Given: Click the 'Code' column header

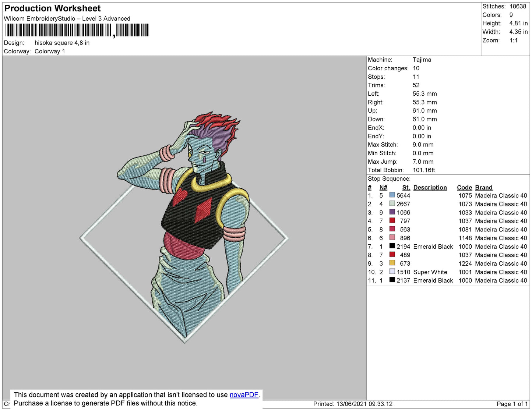Looking at the screenshot, I should [x=464, y=187].
